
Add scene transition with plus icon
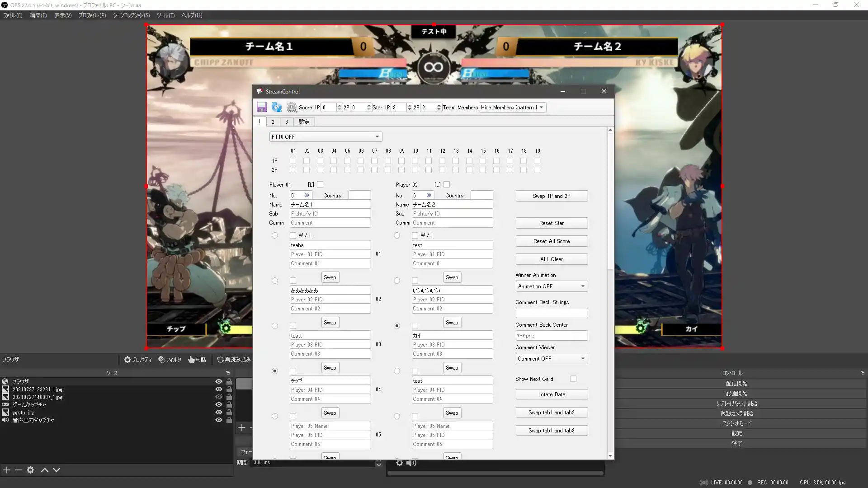pos(242,427)
